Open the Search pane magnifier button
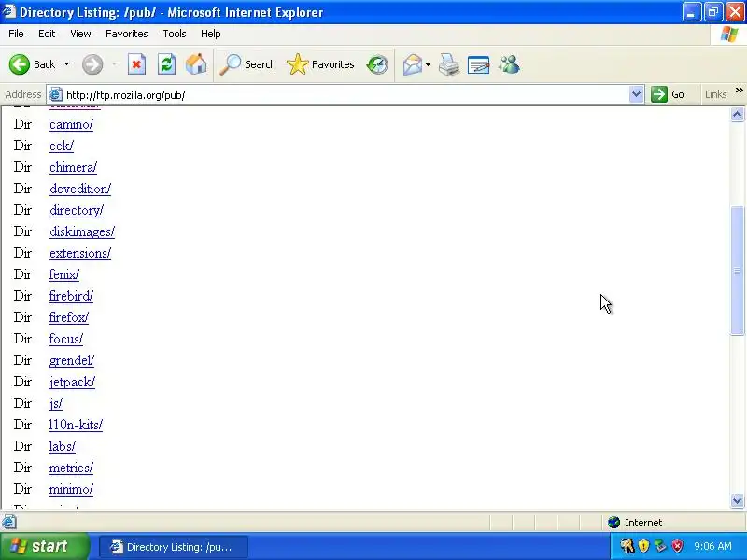 pos(247,64)
